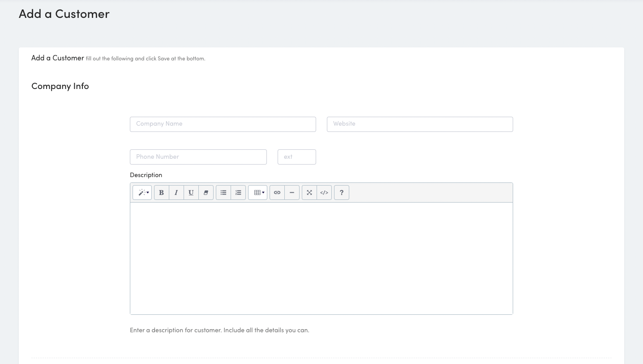The height and width of the screenshot is (364, 643).
Task: Click the Company Info section heading
Action: pos(60,86)
